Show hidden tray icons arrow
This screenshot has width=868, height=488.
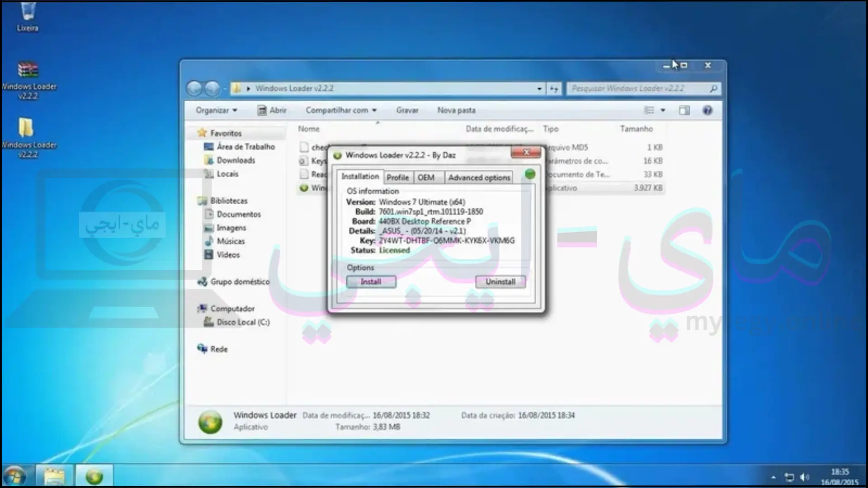(x=774, y=477)
